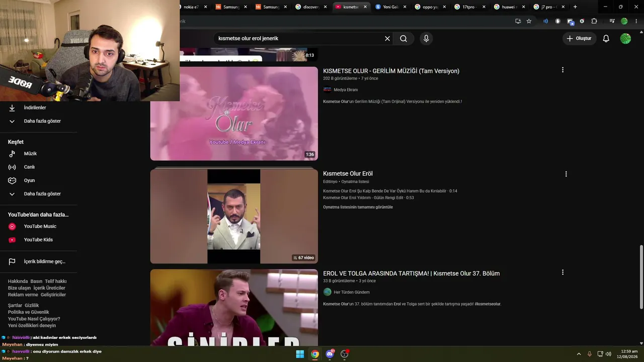Open title KISMETSE OLUR - GERİLİM MÜZİĞİ
The height and width of the screenshot is (362, 644).
[391, 71]
